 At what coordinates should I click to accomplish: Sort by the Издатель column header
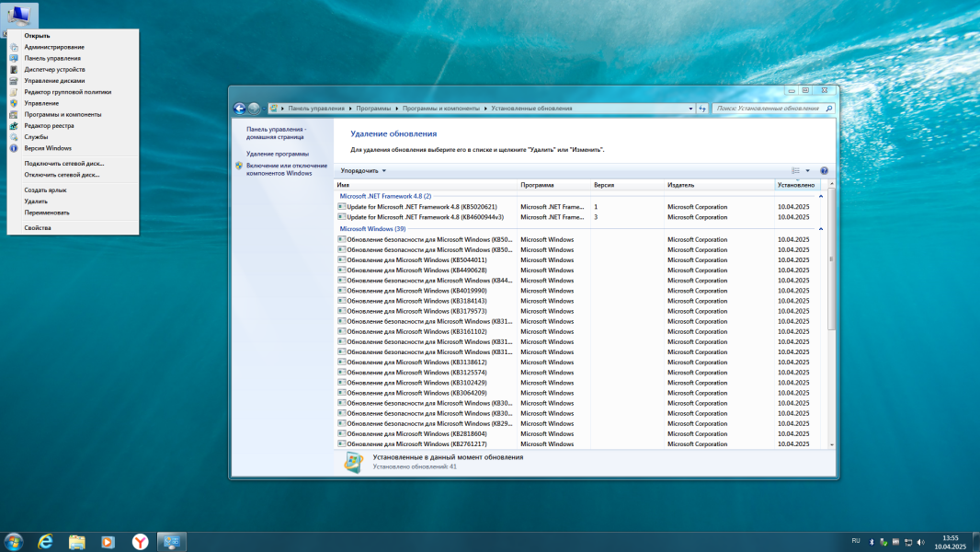click(x=719, y=185)
